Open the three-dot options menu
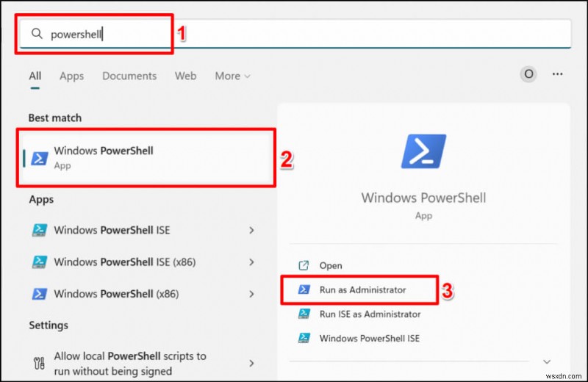This screenshot has height=382, width=588. (x=557, y=74)
